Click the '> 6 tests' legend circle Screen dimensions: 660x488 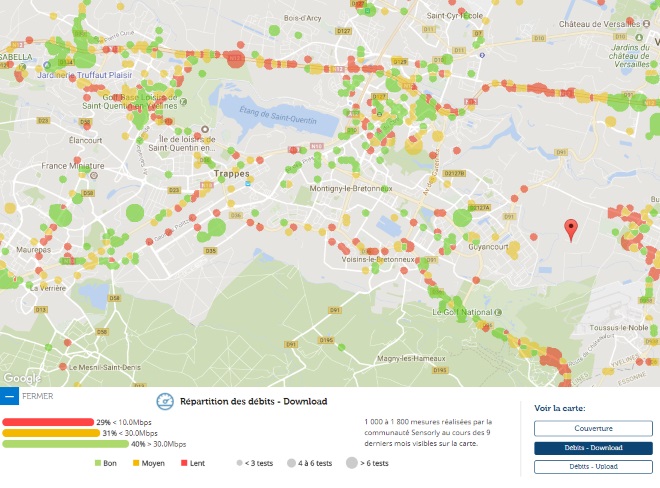(x=352, y=463)
